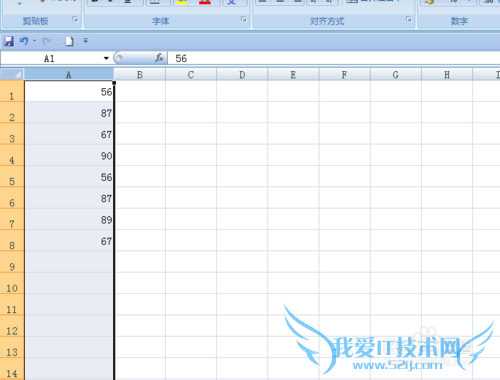Select row 1 header

click(12, 91)
